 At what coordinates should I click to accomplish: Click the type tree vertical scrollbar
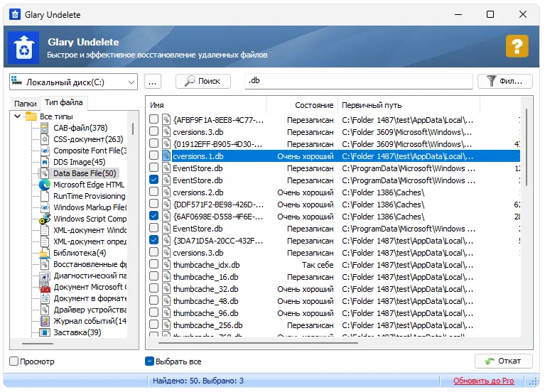[133, 129]
